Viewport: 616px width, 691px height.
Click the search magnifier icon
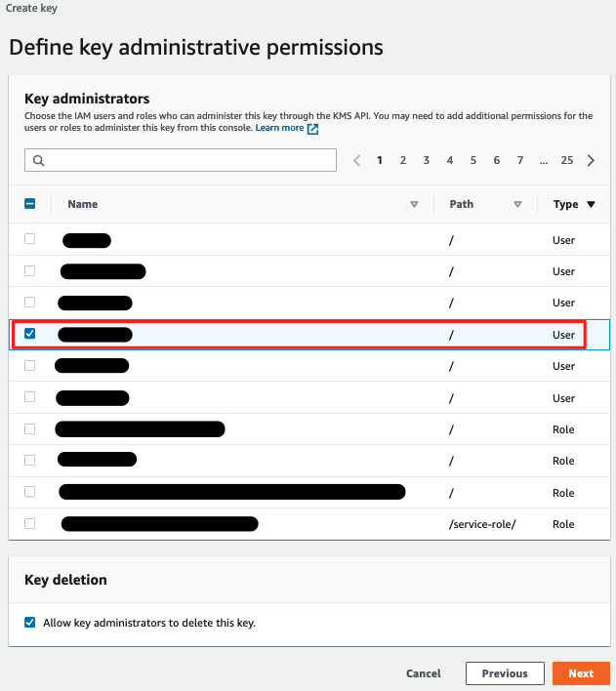38,160
